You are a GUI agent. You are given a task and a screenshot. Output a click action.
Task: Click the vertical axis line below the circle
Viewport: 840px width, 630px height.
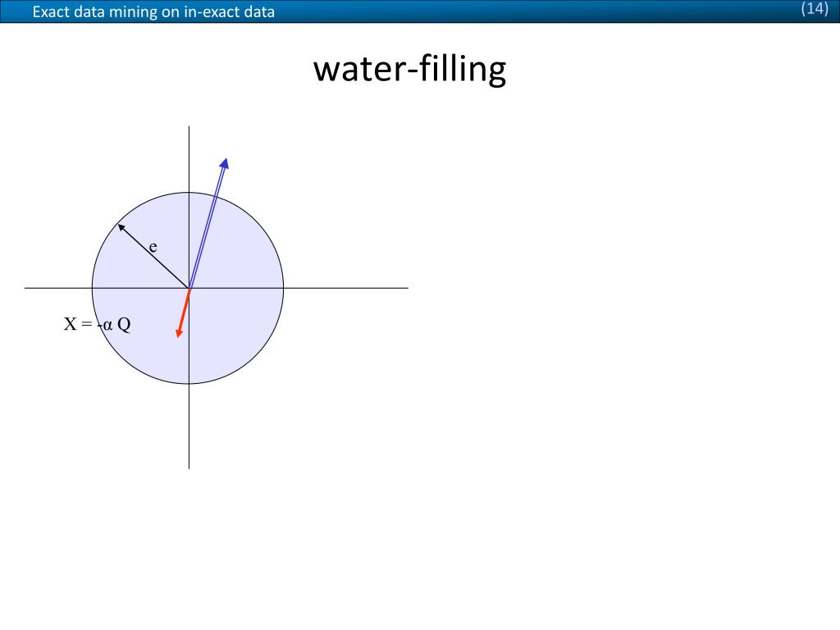[189, 426]
